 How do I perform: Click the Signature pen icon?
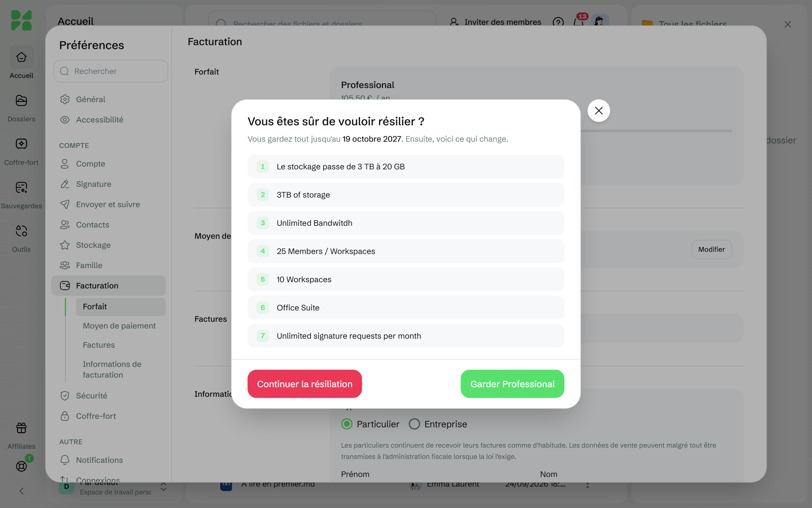tap(65, 184)
